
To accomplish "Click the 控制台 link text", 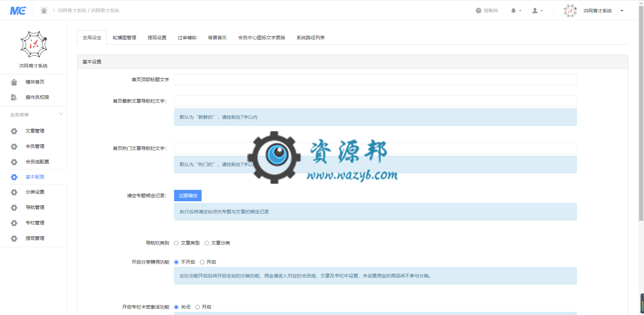I will click(491, 11).
